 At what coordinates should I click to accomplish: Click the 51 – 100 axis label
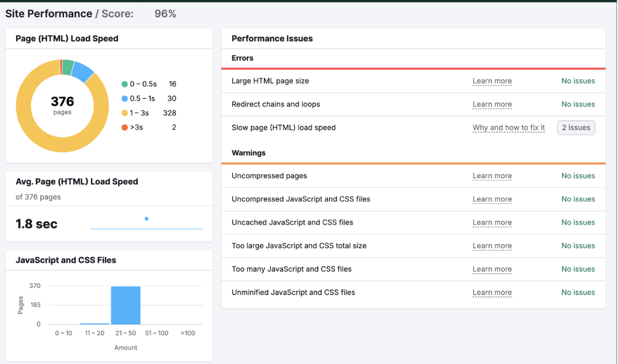click(x=156, y=333)
